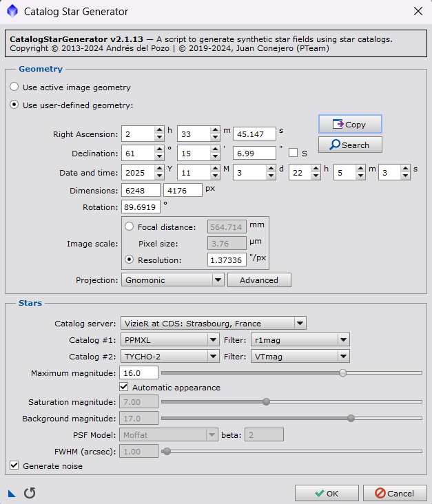Click the Rotation value field
The width and height of the screenshot is (432, 504).
tap(141, 207)
